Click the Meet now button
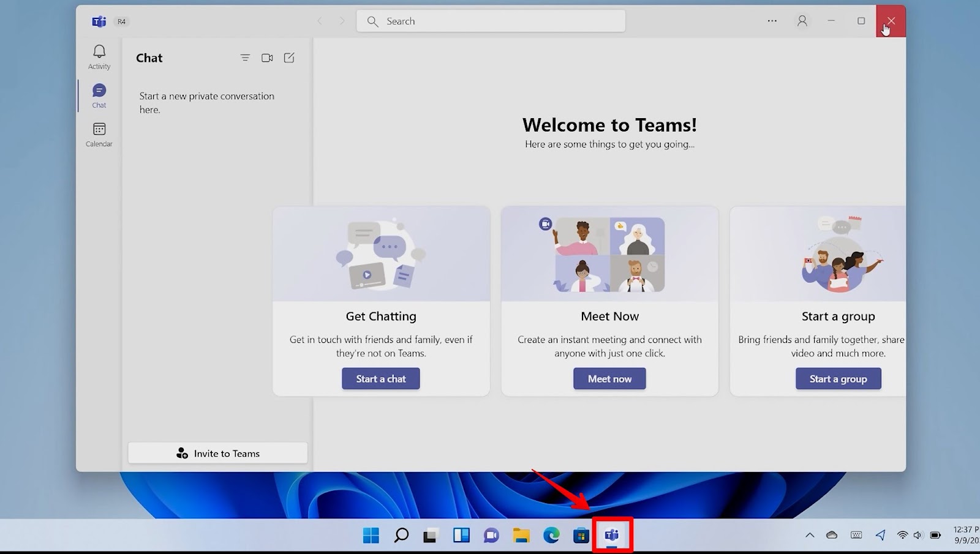 609,379
